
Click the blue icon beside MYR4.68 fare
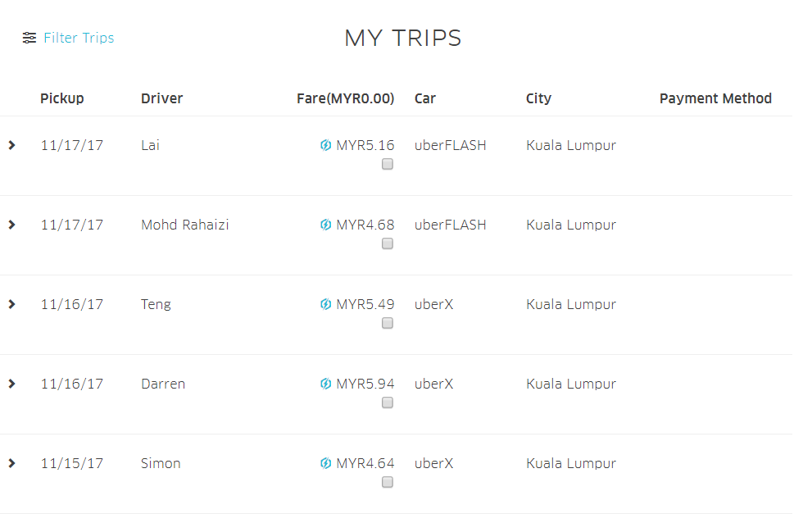point(325,225)
